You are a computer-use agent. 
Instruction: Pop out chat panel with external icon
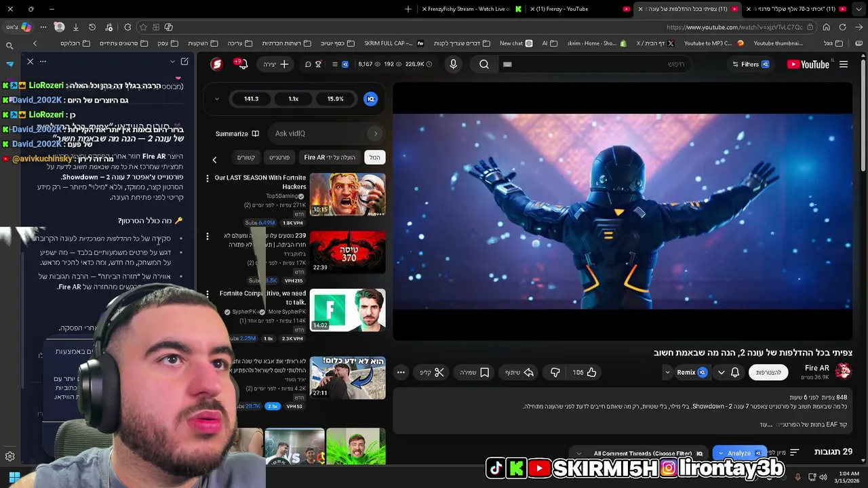[184, 62]
